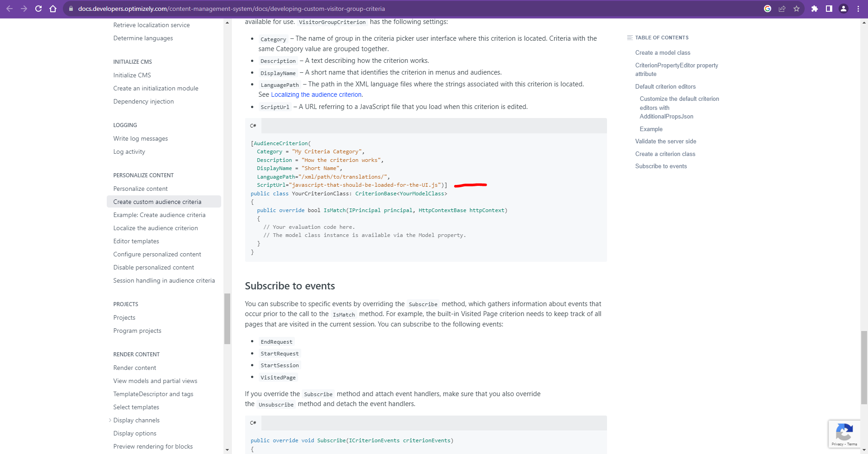Reload the page with refresh icon

point(38,9)
